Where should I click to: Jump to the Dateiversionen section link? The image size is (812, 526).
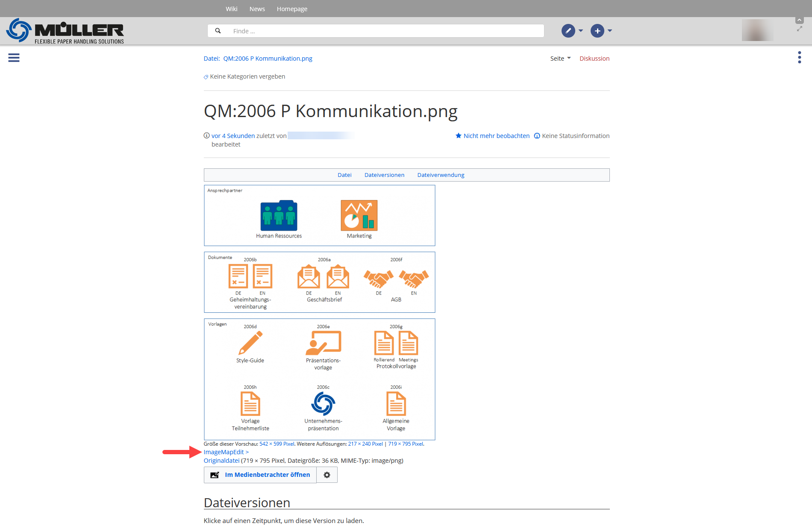coord(384,175)
